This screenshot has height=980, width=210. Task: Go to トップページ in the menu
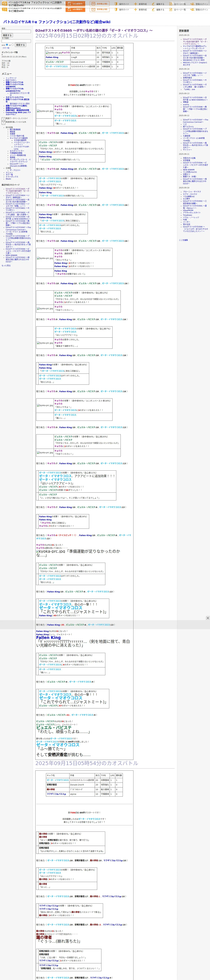pos(11,78)
